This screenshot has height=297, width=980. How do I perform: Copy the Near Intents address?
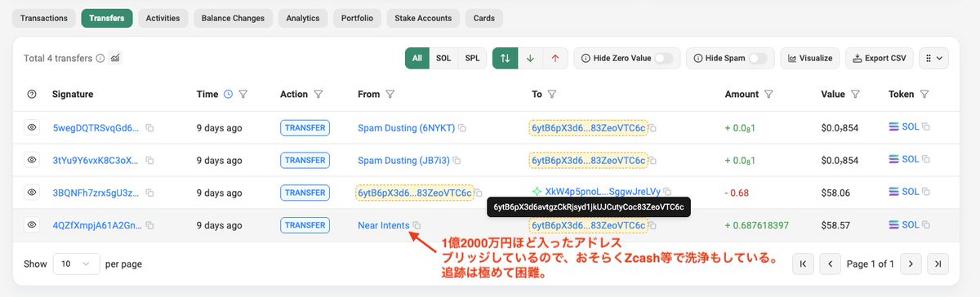[416, 224]
